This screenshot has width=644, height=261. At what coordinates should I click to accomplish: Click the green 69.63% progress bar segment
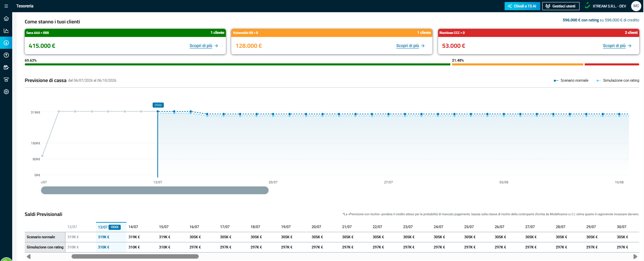[x=237, y=64]
